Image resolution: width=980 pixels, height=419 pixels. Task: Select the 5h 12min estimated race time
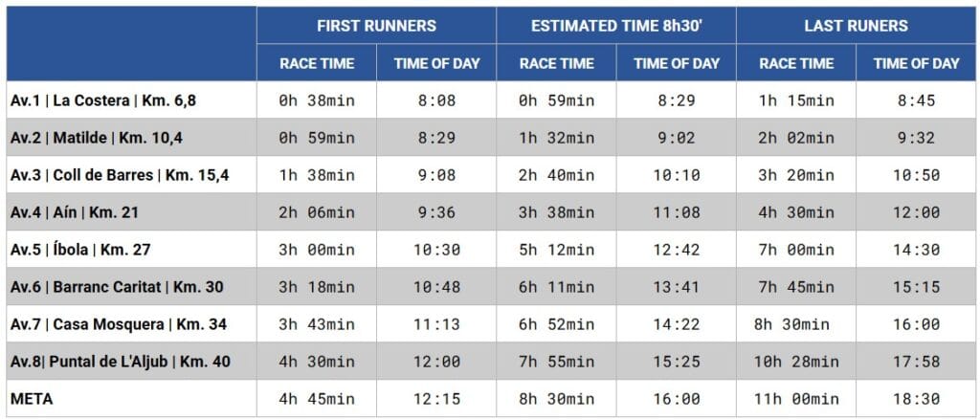tap(556, 250)
